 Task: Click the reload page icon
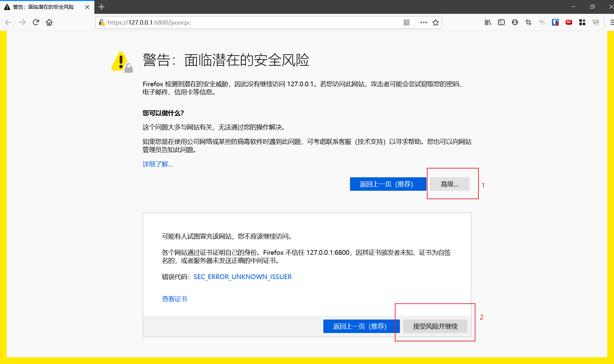36,22
